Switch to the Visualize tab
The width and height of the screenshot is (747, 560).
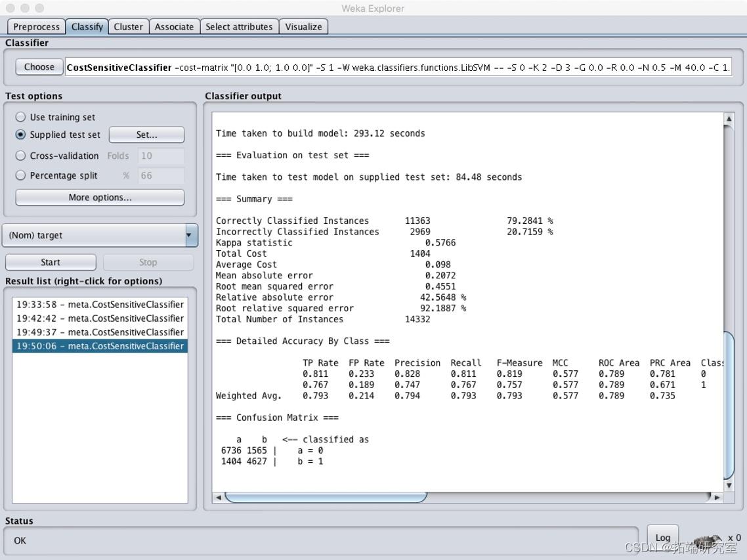(303, 27)
